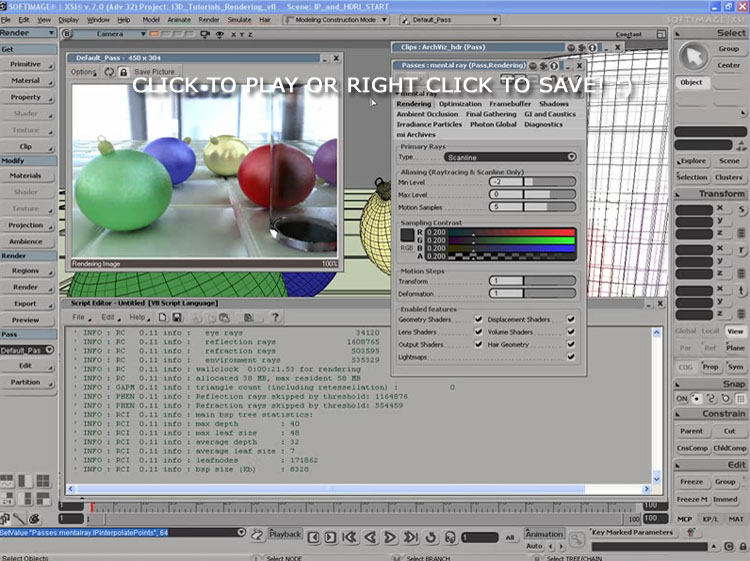Switch to the Final Gathering tab

491,114
